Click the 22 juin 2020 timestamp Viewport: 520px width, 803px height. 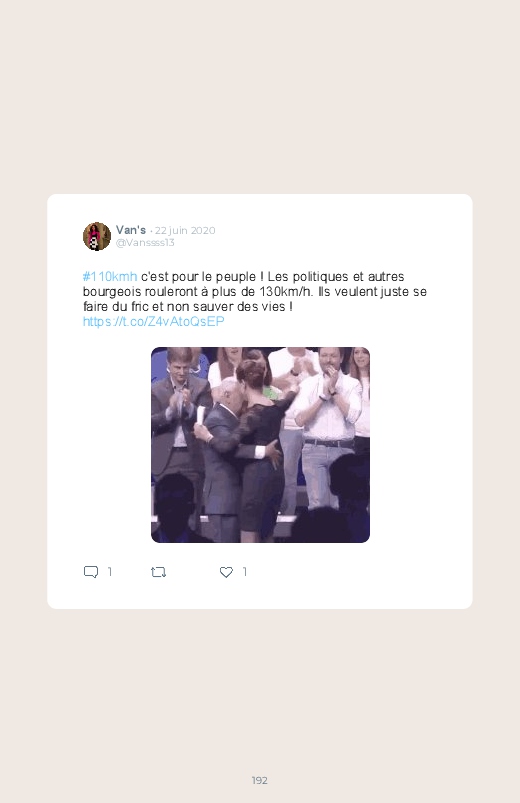pyautogui.click(x=185, y=230)
